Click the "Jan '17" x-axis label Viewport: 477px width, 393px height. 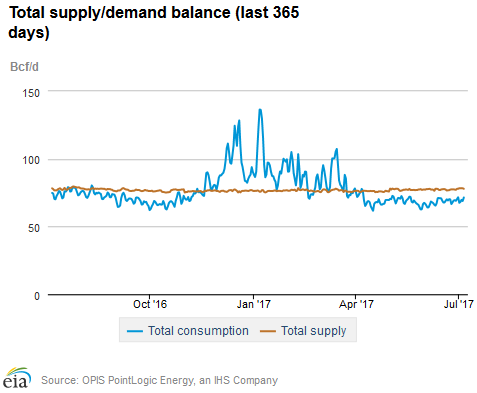click(x=253, y=304)
